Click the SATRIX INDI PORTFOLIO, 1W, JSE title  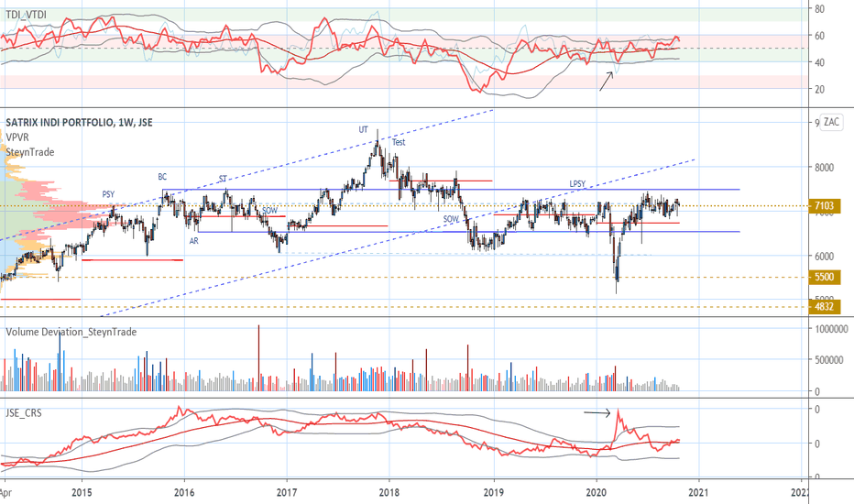(80, 123)
